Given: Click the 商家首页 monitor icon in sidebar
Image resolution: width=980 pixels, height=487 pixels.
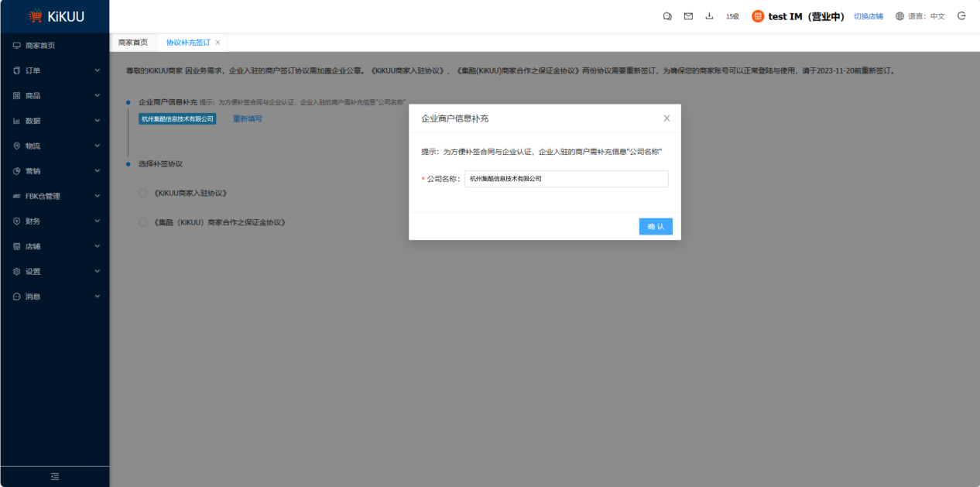Looking at the screenshot, I should click(17, 46).
